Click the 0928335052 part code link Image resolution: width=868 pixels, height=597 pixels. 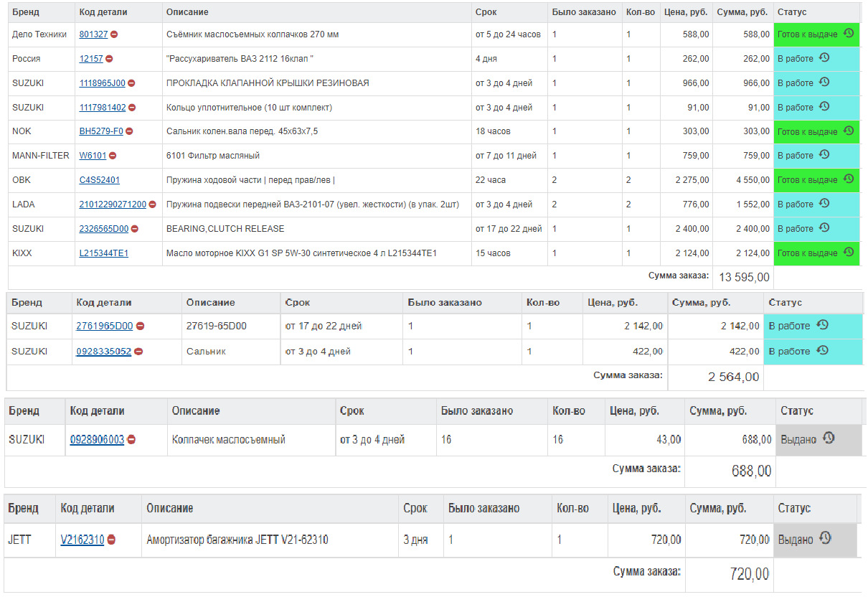click(103, 352)
